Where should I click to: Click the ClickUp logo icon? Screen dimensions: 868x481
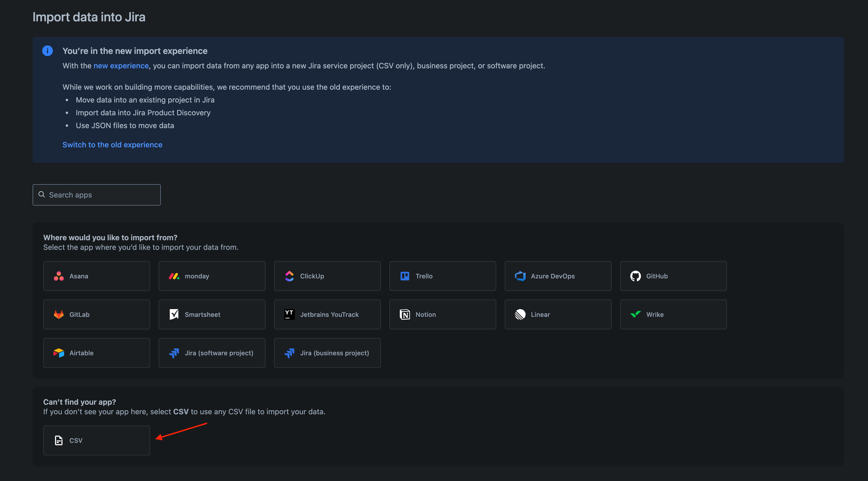(289, 276)
